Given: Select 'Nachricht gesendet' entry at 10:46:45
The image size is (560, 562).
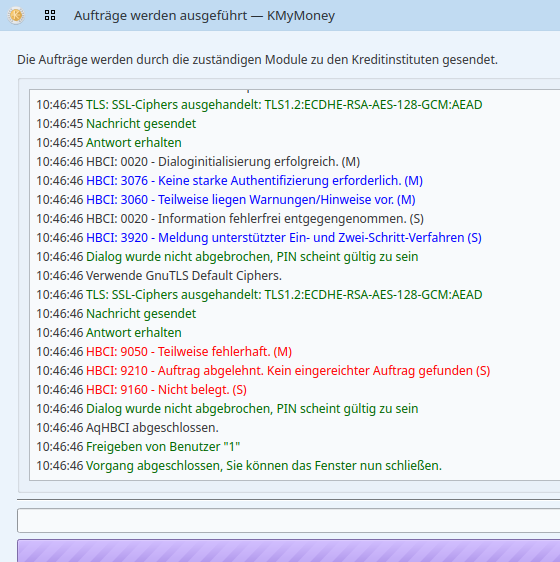Looking at the screenshot, I should tap(116, 124).
